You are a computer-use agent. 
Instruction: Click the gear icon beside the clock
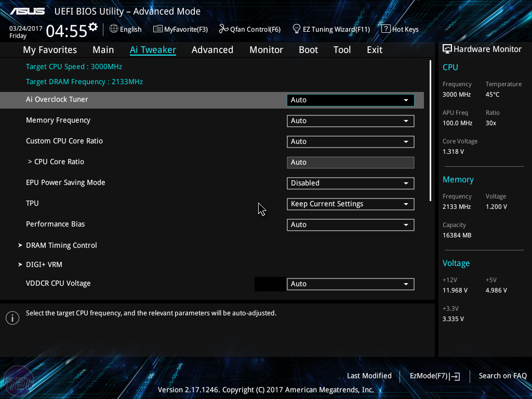tap(93, 27)
